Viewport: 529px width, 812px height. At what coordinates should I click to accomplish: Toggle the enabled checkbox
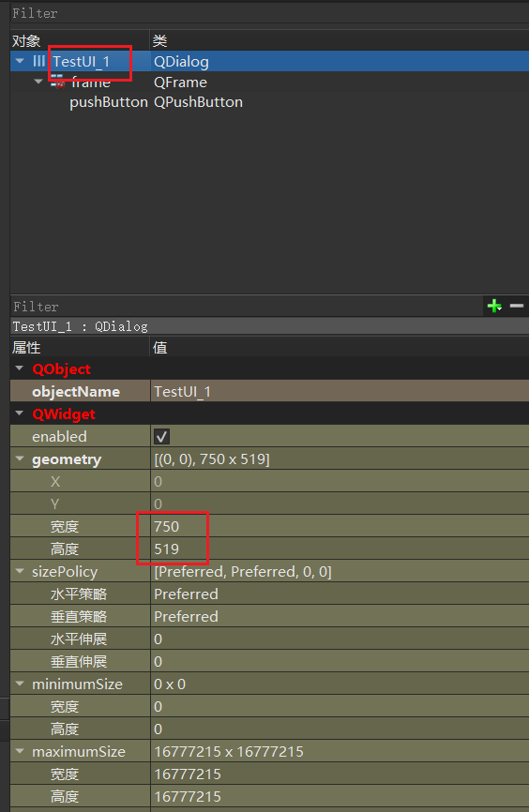[x=161, y=437]
